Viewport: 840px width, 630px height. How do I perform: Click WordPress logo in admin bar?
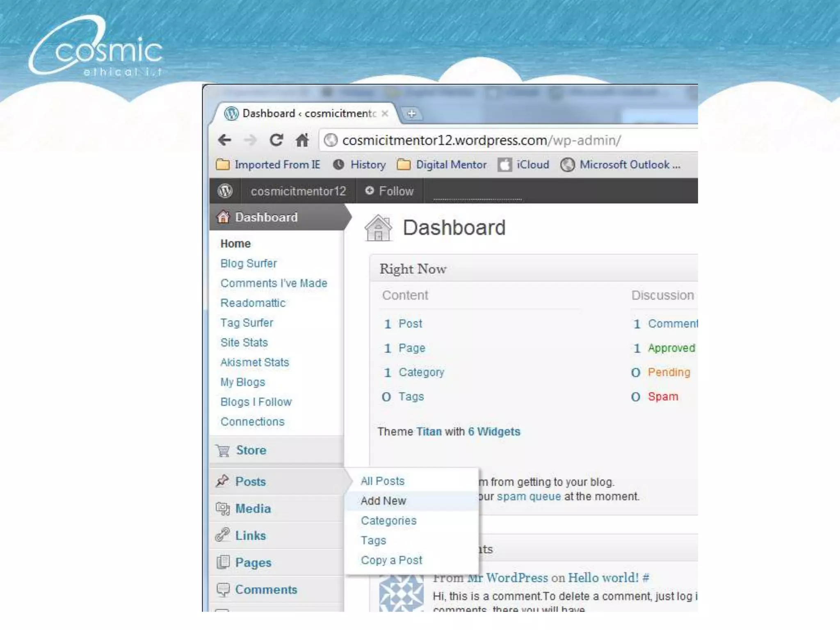tap(225, 191)
